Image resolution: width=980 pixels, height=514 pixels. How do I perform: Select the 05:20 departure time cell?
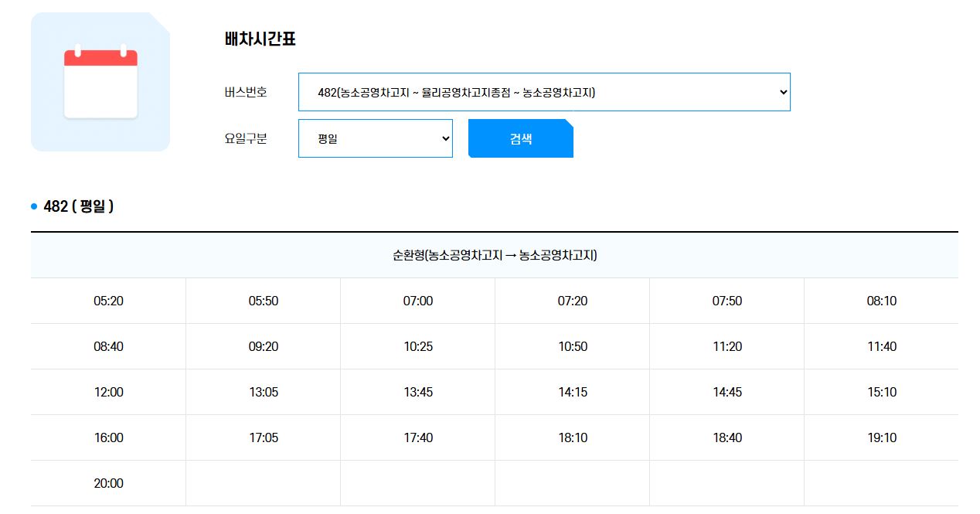(x=108, y=301)
